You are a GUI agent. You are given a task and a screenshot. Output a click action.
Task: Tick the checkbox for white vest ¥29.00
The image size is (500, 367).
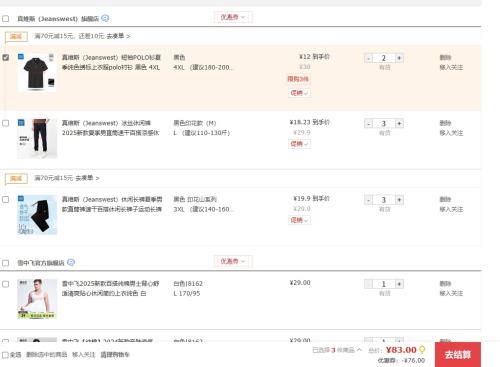6,284
